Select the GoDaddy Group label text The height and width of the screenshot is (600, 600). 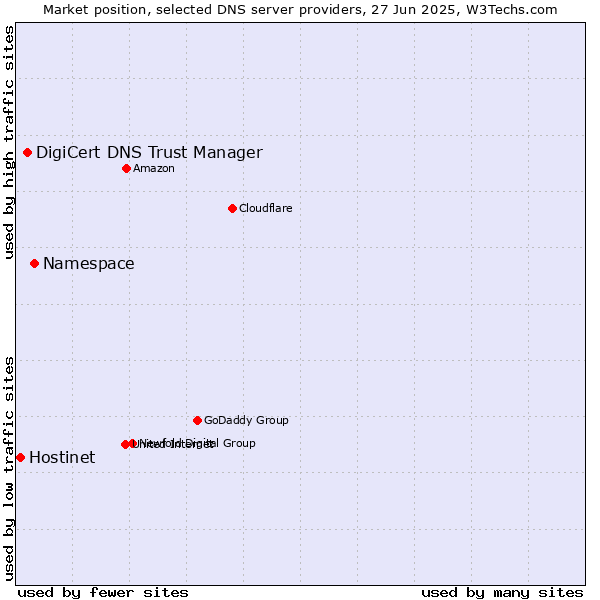point(246,420)
